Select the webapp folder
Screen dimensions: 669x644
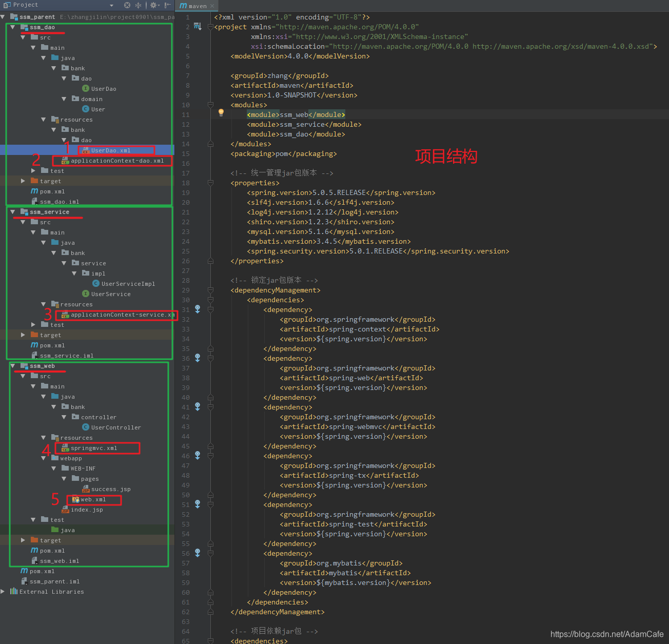pos(66,458)
